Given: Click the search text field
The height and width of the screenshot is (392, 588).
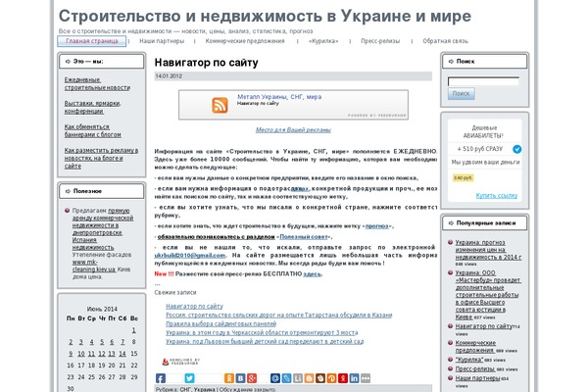Looking at the screenshot, I should click(x=483, y=81).
